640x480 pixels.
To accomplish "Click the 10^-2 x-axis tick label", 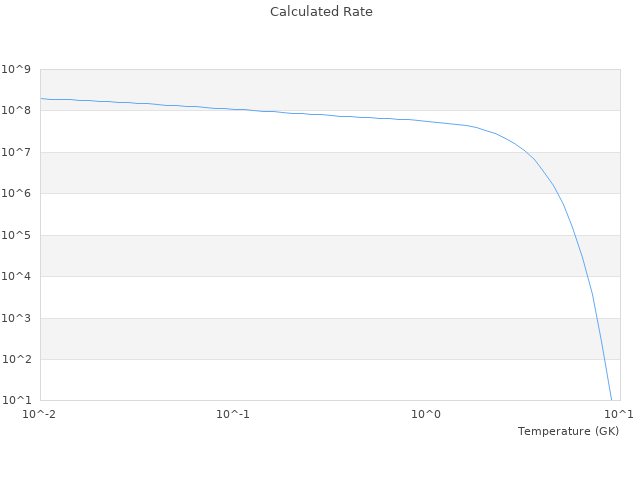I will click(40, 414).
